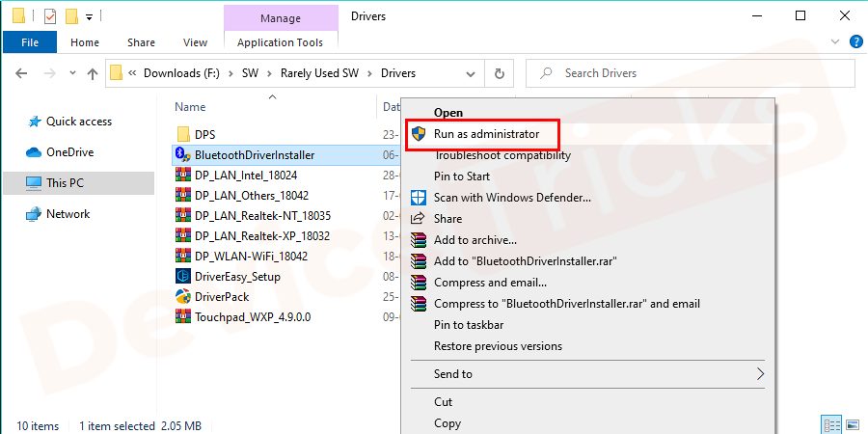The image size is (868, 434).
Task: Open the Share ribbon tab
Action: (141, 42)
